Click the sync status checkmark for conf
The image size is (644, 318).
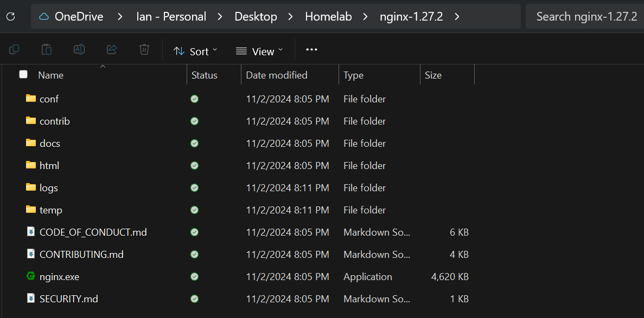pos(195,99)
